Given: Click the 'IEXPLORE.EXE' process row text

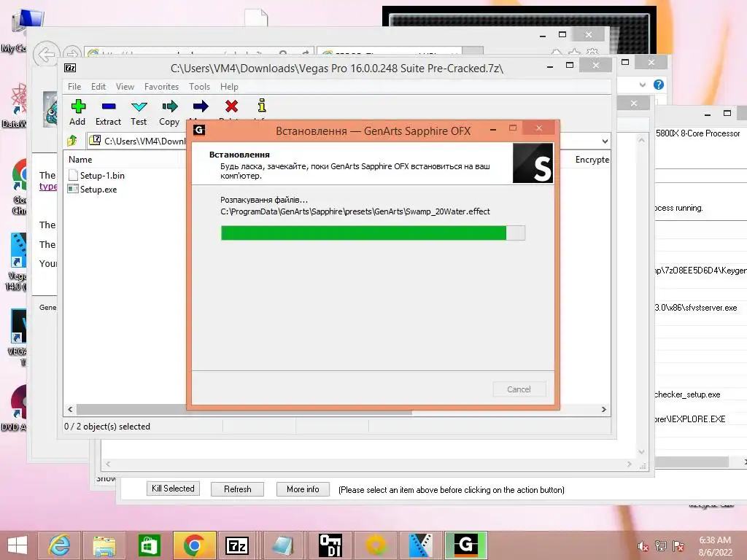Looking at the screenshot, I should click(690, 419).
